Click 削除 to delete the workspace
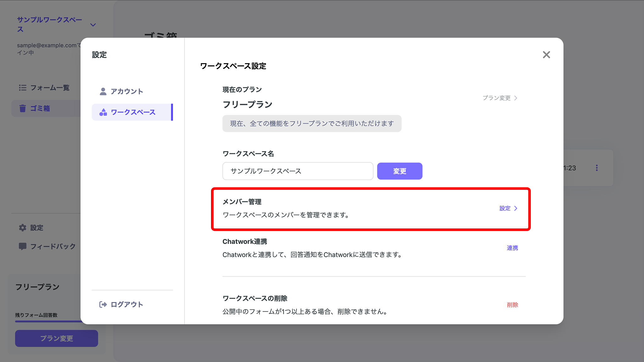 pyautogui.click(x=513, y=304)
